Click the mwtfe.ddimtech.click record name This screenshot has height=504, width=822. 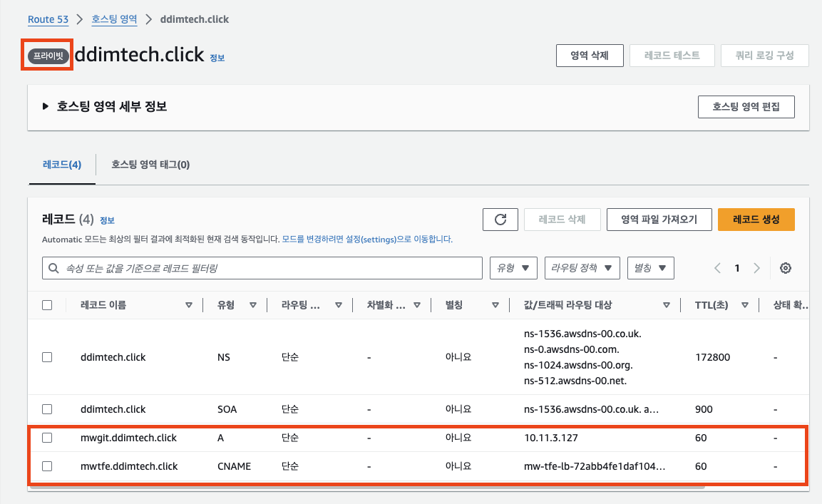pos(129,466)
